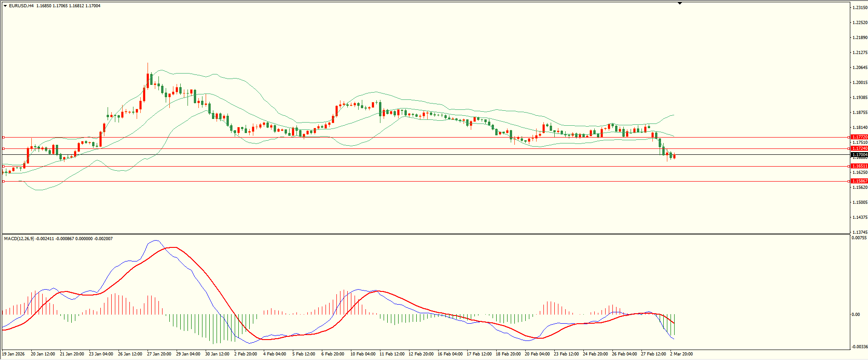Click left handle of 1.15867 horizontal line
This screenshot has width=868, height=360.
pyautogui.click(x=4, y=181)
